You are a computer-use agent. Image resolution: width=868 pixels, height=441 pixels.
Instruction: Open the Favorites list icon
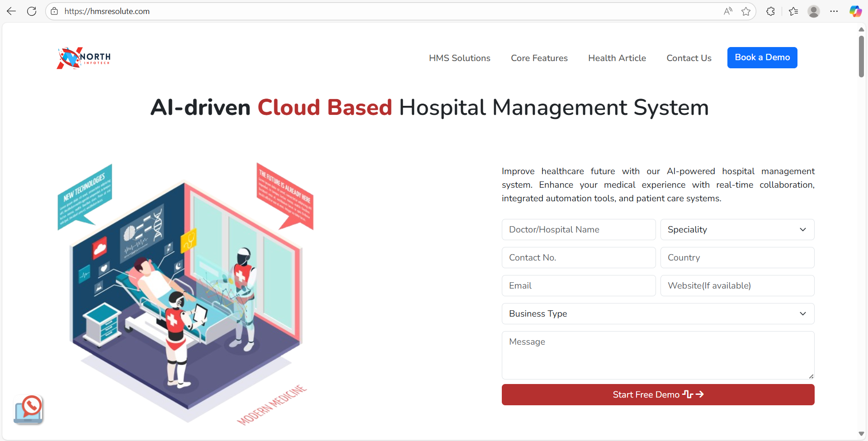click(793, 11)
